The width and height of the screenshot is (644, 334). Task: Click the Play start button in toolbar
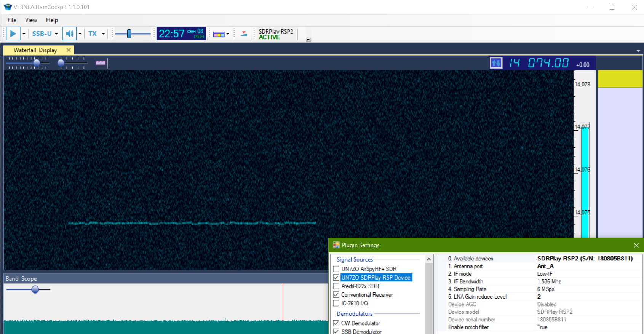coord(13,34)
